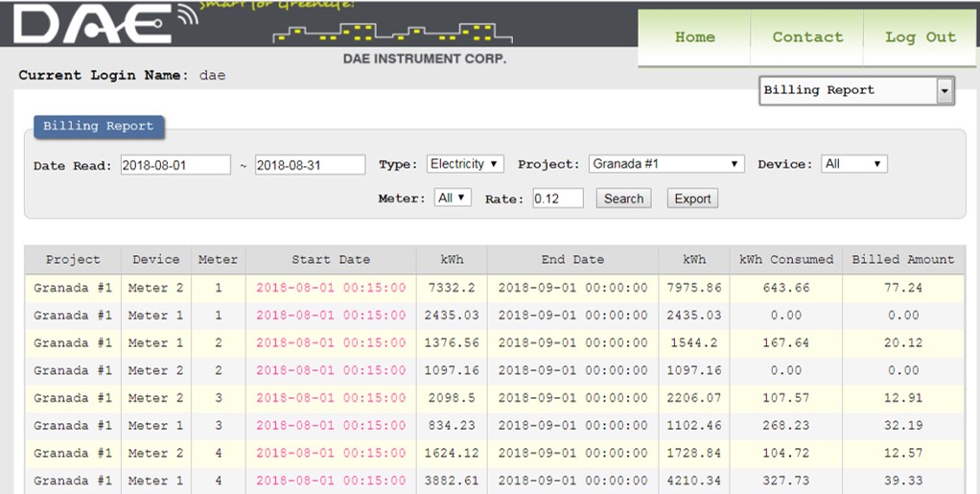This screenshot has height=494, width=980.
Task: Open the Project dropdown showing Granada #1
Action: pyautogui.click(x=666, y=164)
